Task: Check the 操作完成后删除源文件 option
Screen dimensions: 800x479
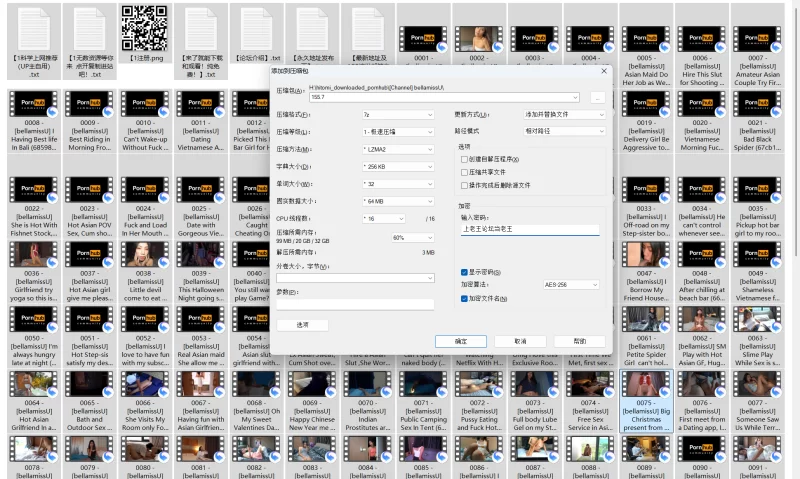Action: coord(463,185)
